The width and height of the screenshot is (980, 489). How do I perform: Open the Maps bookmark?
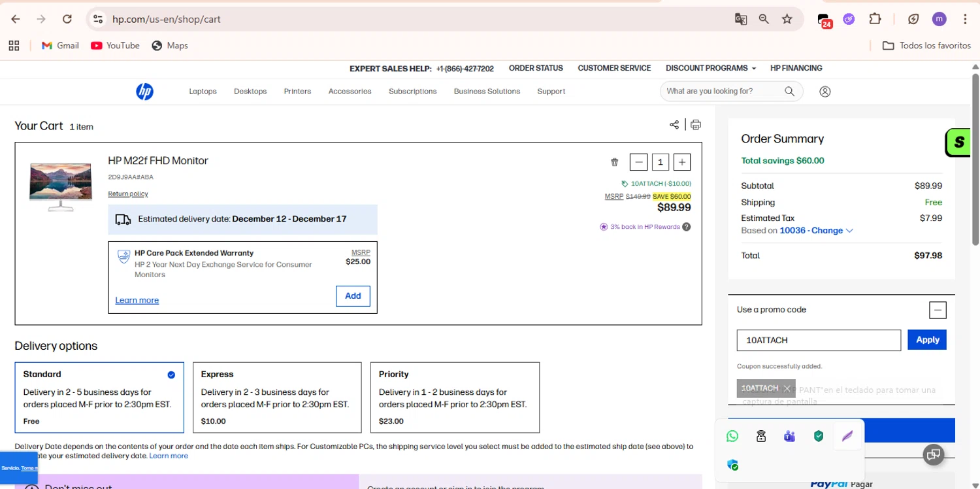(x=170, y=45)
